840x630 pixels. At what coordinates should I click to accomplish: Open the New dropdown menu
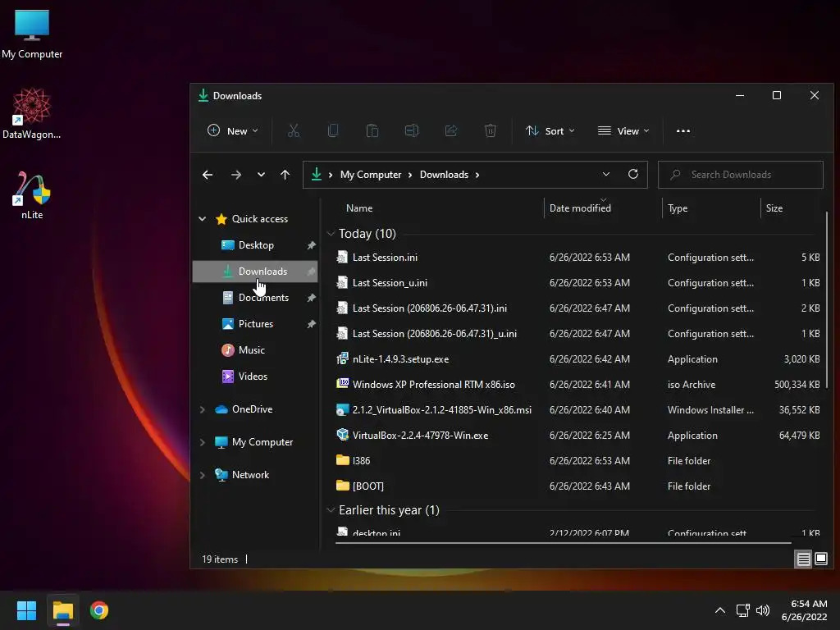pos(233,130)
